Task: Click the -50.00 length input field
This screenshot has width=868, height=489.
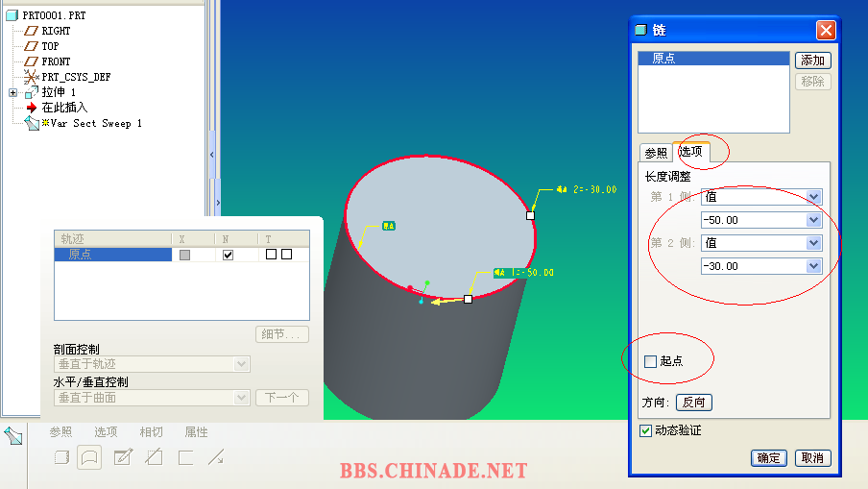Action: (754, 220)
